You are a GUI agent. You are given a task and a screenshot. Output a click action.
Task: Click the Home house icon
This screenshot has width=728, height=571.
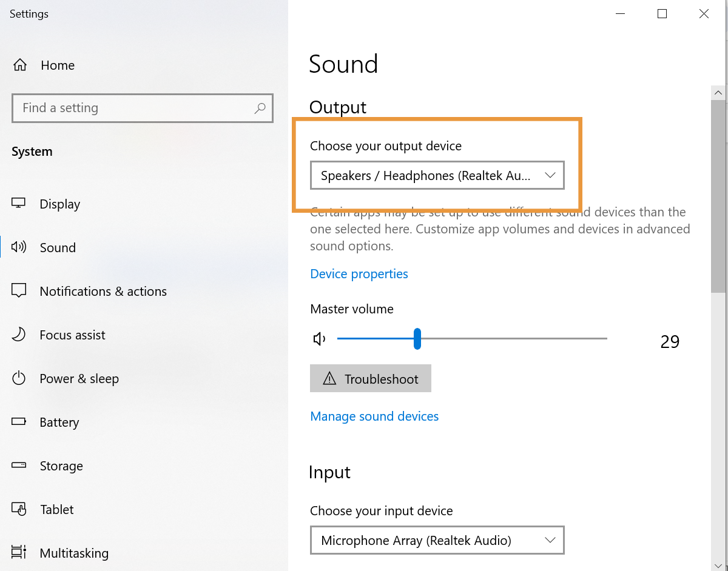(x=19, y=65)
